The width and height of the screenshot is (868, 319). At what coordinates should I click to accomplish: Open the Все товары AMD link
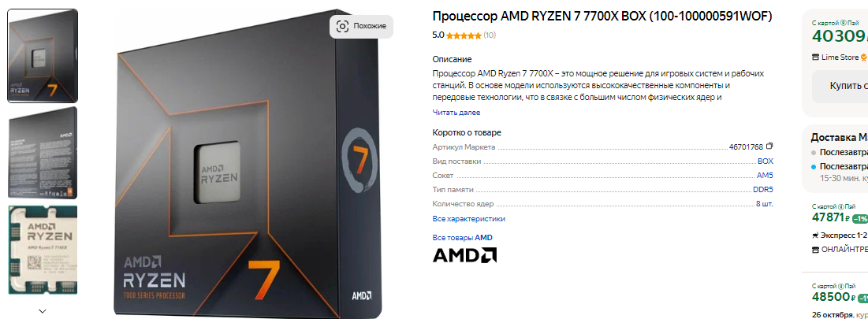tap(462, 237)
